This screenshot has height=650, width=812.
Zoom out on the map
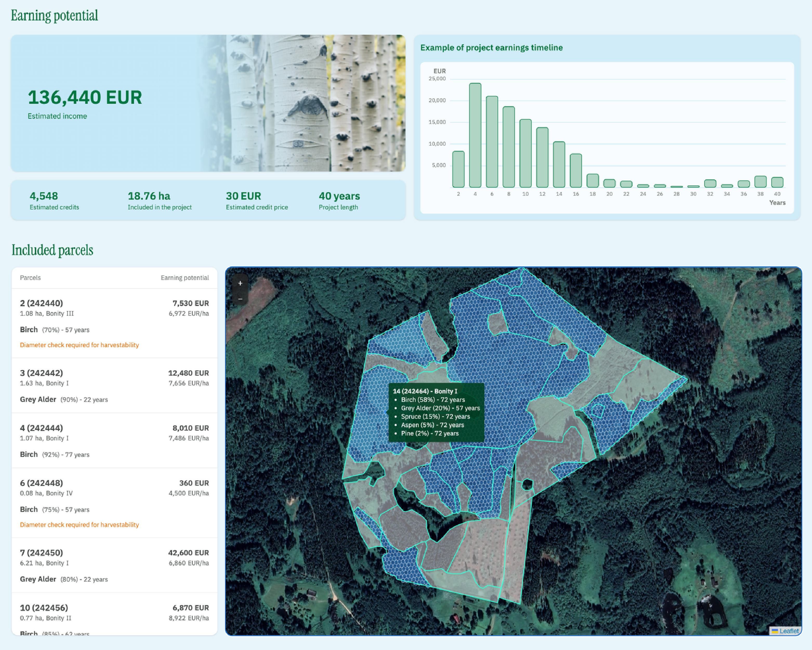click(240, 299)
